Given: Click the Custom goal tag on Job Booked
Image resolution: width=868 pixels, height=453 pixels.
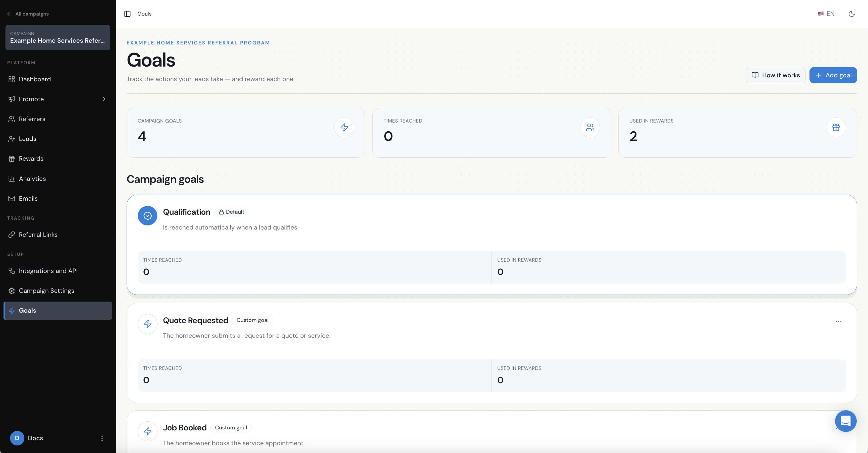Looking at the screenshot, I should click(231, 428).
